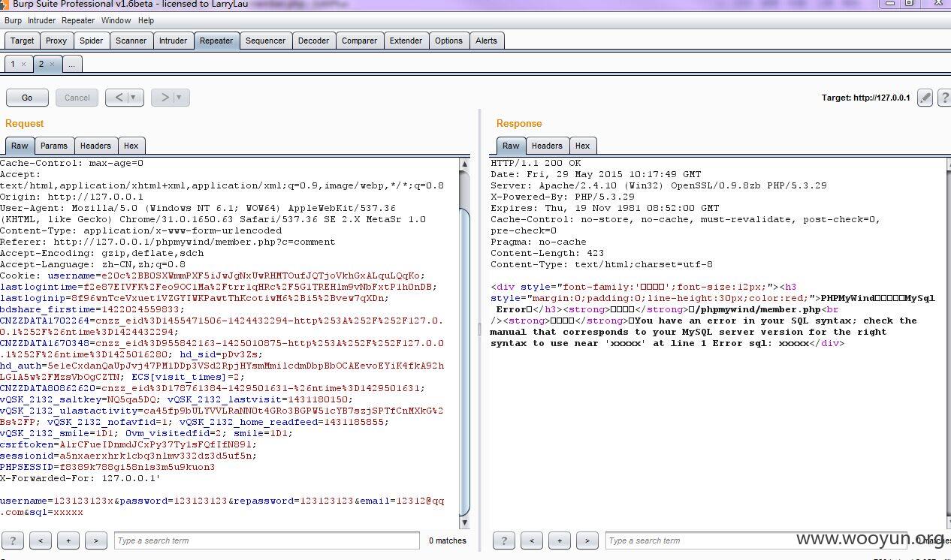Click the edit target pencil icon

pos(925,98)
